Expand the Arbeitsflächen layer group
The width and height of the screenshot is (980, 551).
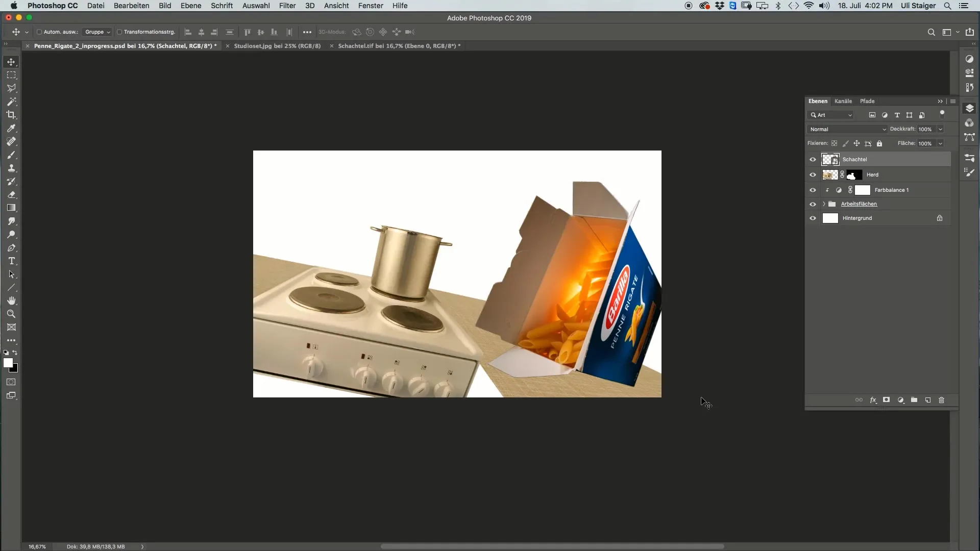[x=824, y=204]
